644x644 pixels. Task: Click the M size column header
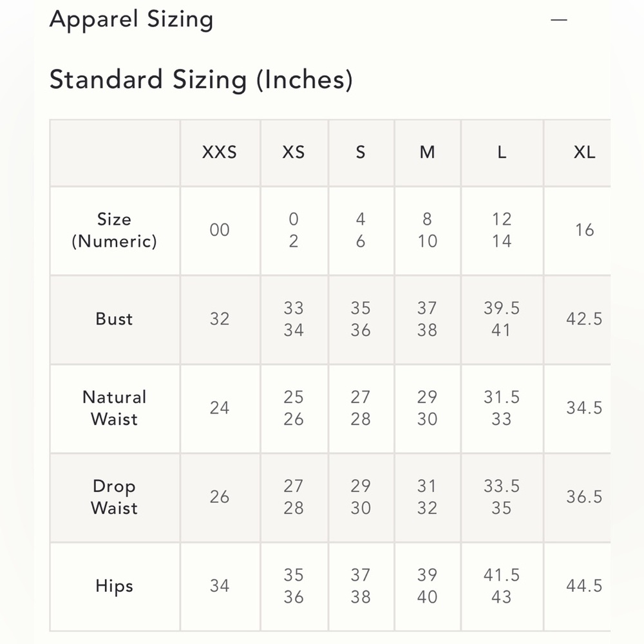pyautogui.click(x=427, y=153)
